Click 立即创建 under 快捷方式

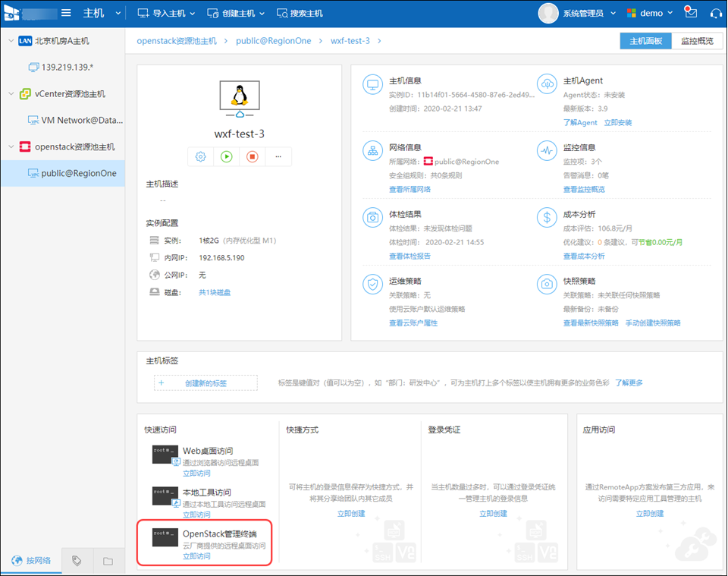coord(351,513)
